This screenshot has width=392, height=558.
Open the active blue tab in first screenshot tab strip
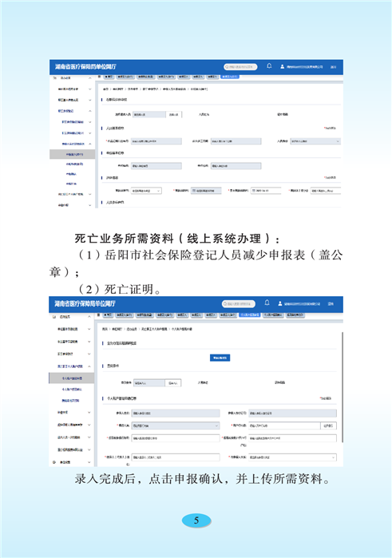(230, 77)
